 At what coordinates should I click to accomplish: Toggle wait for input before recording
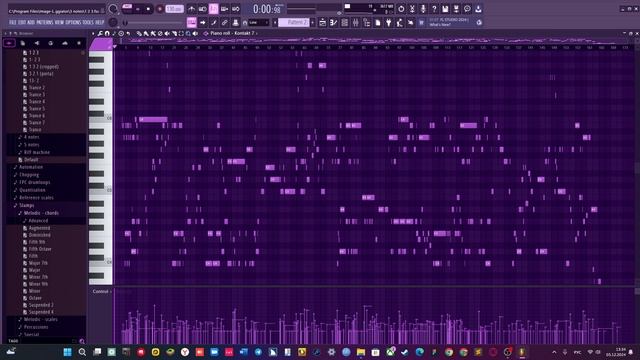(202, 9)
